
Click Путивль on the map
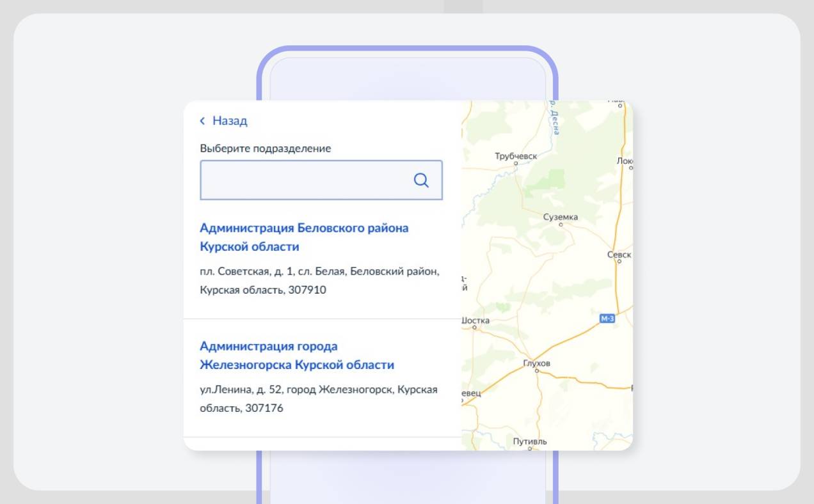pos(530,441)
